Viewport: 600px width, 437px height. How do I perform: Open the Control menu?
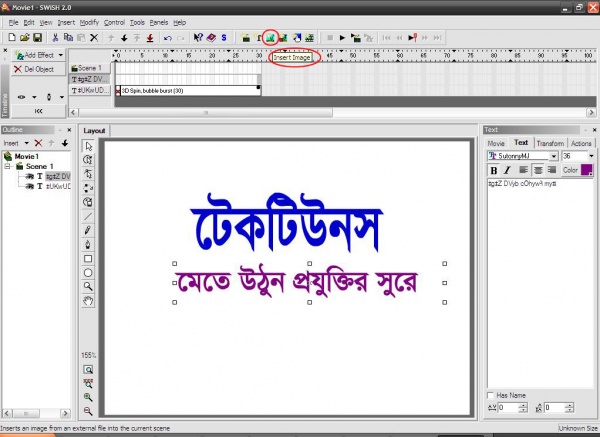114,23
